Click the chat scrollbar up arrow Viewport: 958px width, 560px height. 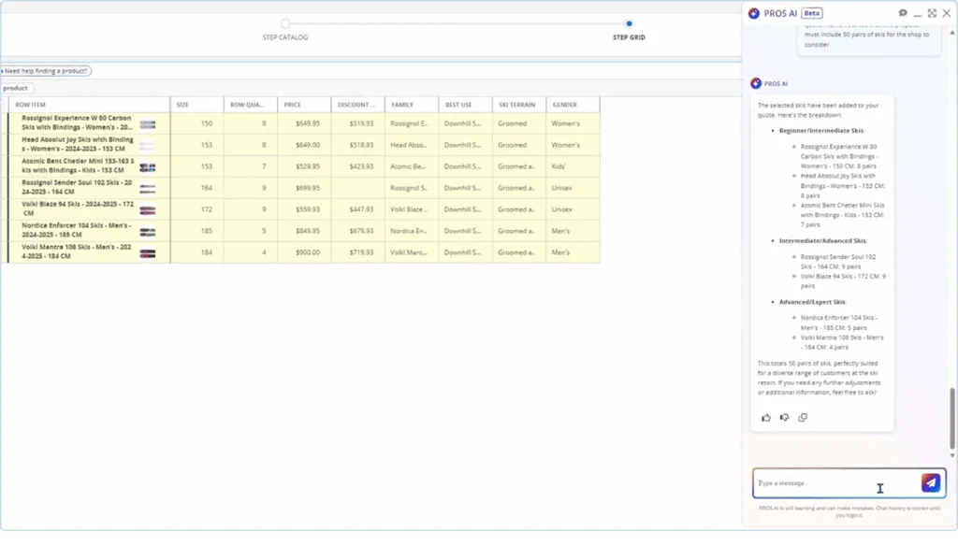pos(951,33)
